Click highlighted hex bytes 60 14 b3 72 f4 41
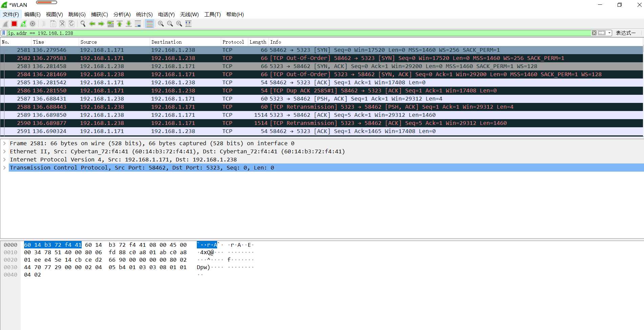 click(x=53, y=245)
